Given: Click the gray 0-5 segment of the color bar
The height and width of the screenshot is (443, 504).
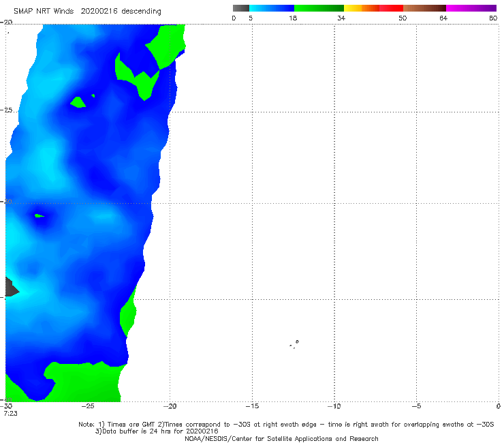Looking at the screenshot, I should click(240, 8).
